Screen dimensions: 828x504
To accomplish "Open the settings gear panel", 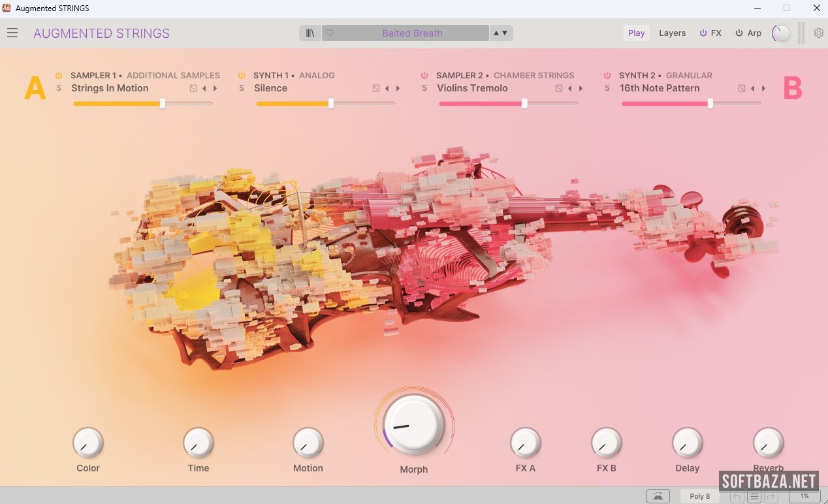I will [x=818, y=33].
